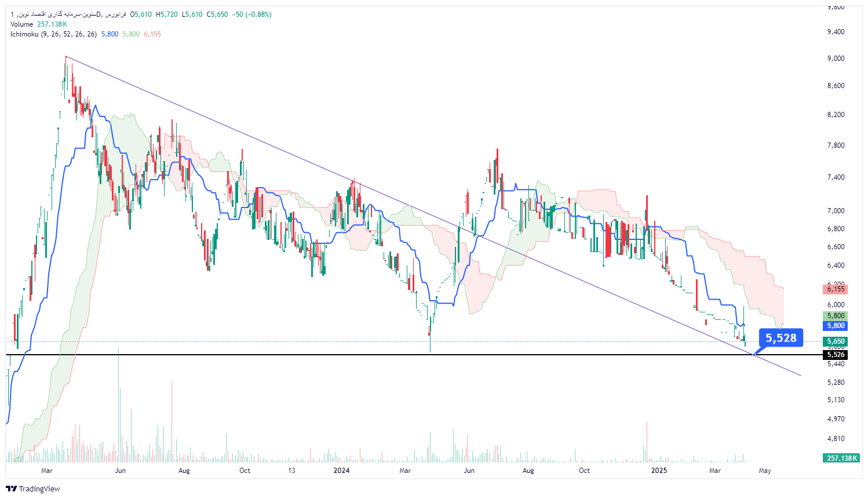Click the 5,650 last price label
This screenshot has width=868, height=499.
click(835, 341)
